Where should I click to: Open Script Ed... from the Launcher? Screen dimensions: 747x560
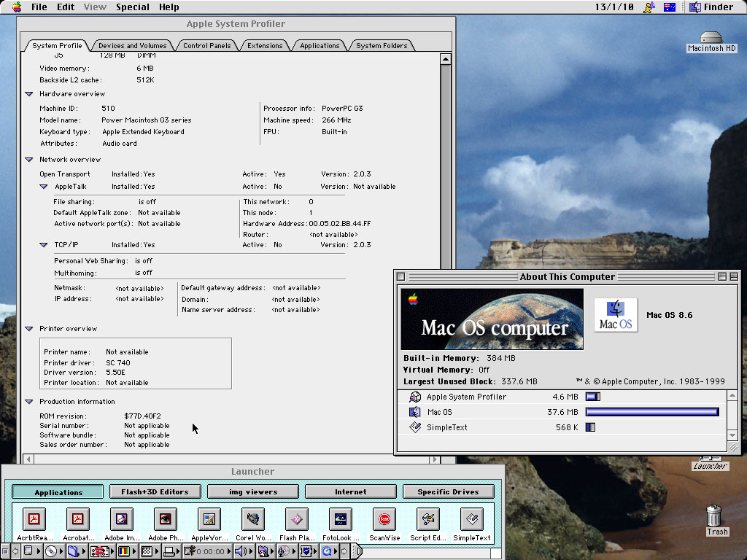428,519
